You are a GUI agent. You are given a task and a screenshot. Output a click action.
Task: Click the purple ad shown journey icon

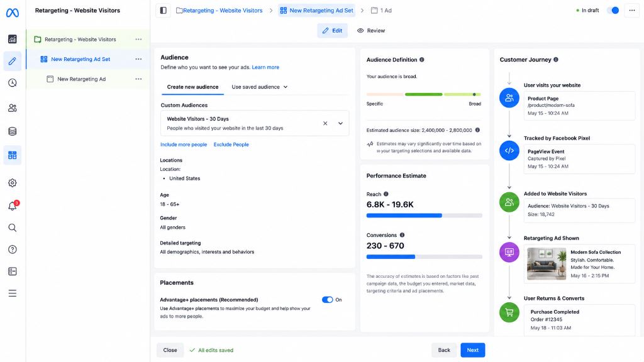click(509, 253)
